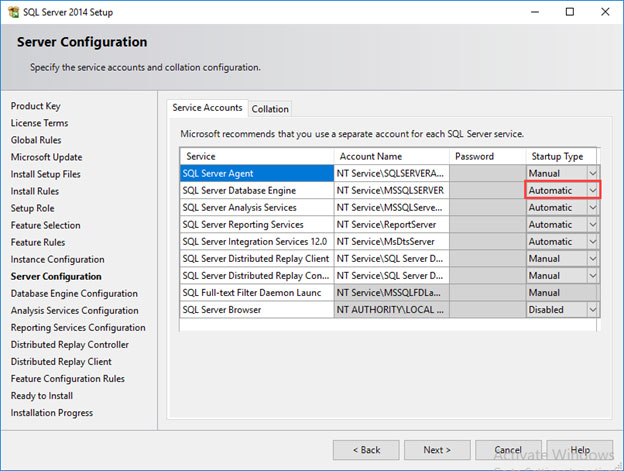Screen dimensions: 624x471
Task: Click Global Rules in the setup steps
Action: click(x=36, y=140)
